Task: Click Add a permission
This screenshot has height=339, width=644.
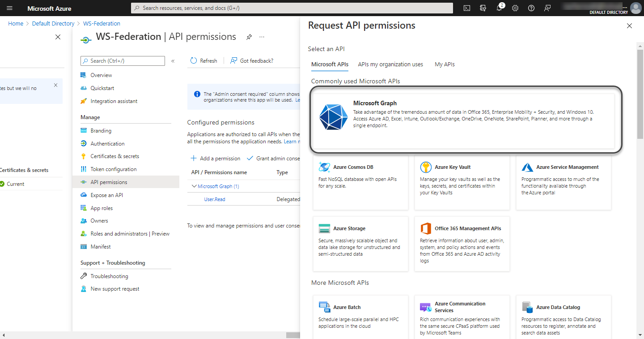Action: 216,159
